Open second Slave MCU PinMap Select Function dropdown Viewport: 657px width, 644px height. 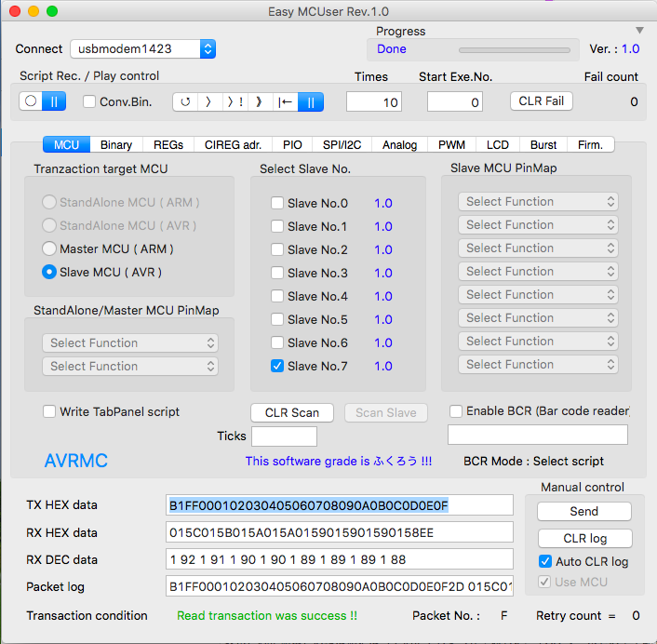click(538, 225)
